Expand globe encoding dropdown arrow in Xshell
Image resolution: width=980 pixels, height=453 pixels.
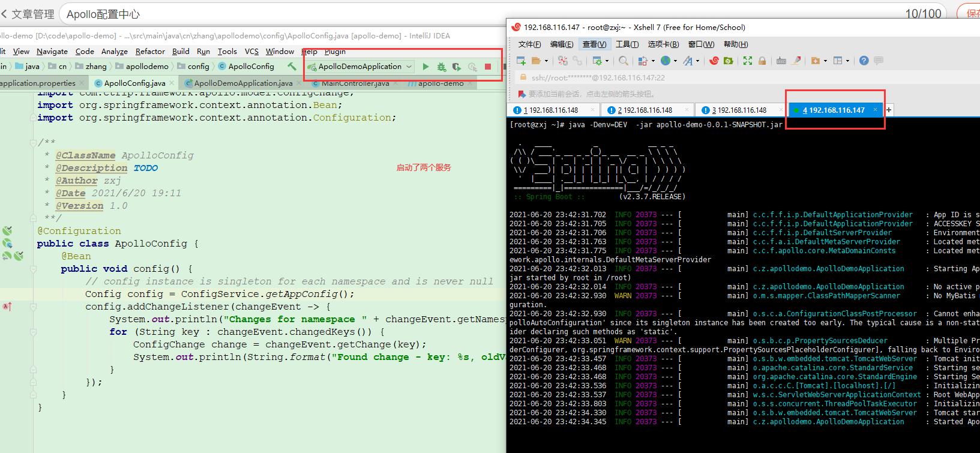point(675,61)
